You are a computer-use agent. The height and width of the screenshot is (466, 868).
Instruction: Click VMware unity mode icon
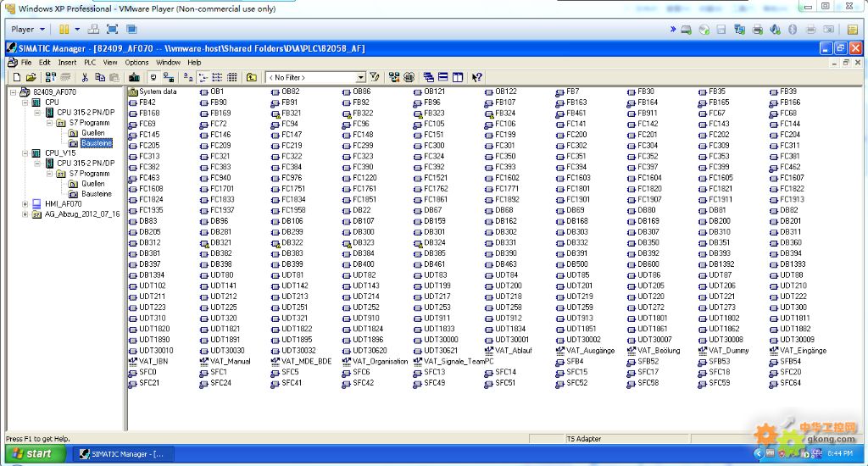pyautogui.click(x=131, y=30)
